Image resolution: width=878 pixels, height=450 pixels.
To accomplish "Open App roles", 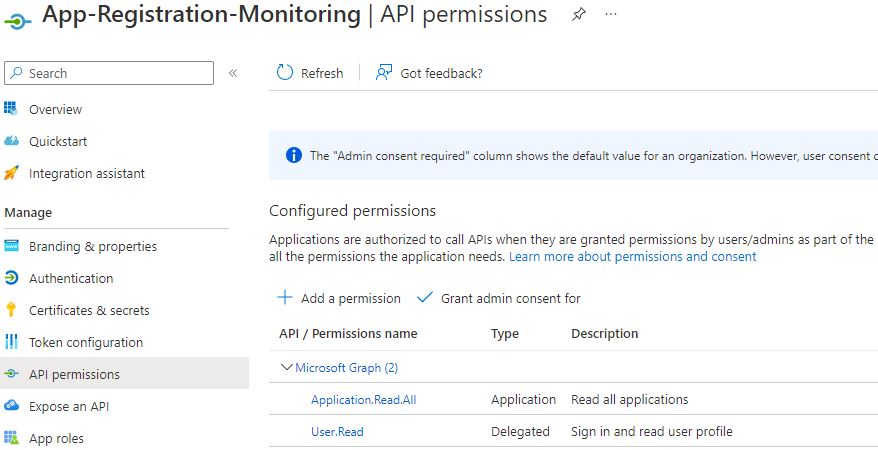I will (x=56, y=439).
